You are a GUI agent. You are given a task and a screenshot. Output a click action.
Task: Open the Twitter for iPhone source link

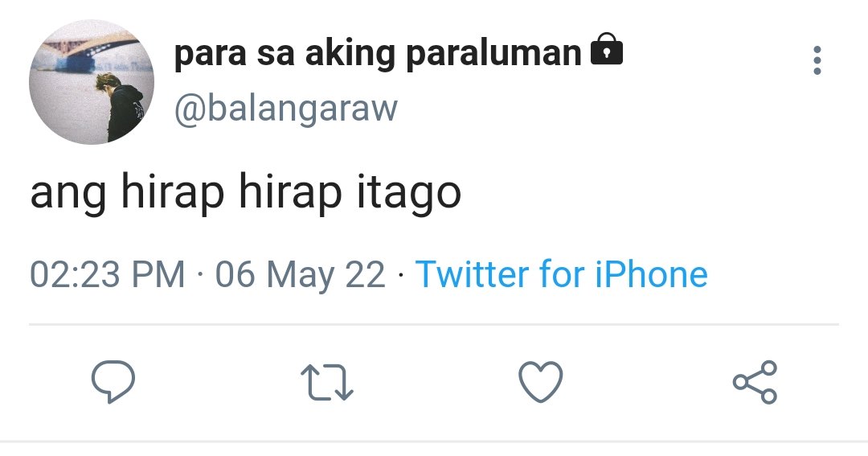point(561,273)
